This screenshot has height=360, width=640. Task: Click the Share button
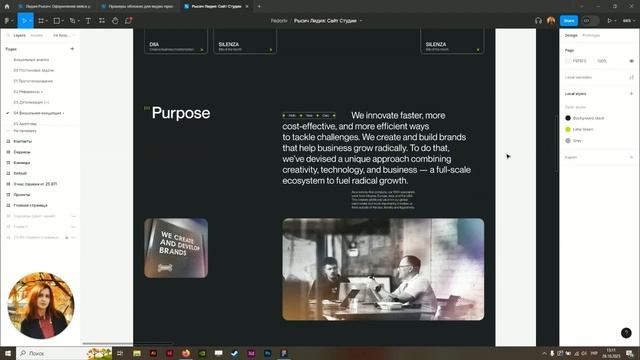pos(569,20)
